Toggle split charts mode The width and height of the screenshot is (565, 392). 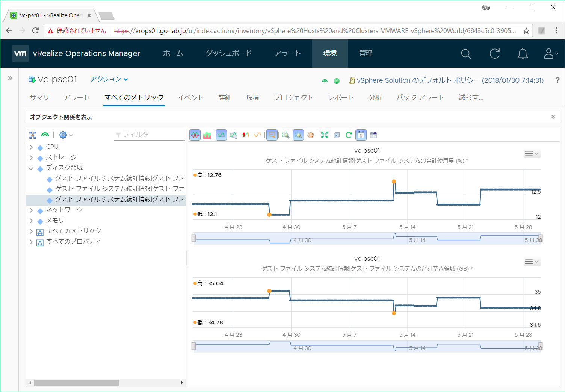(x=195, y=135)
